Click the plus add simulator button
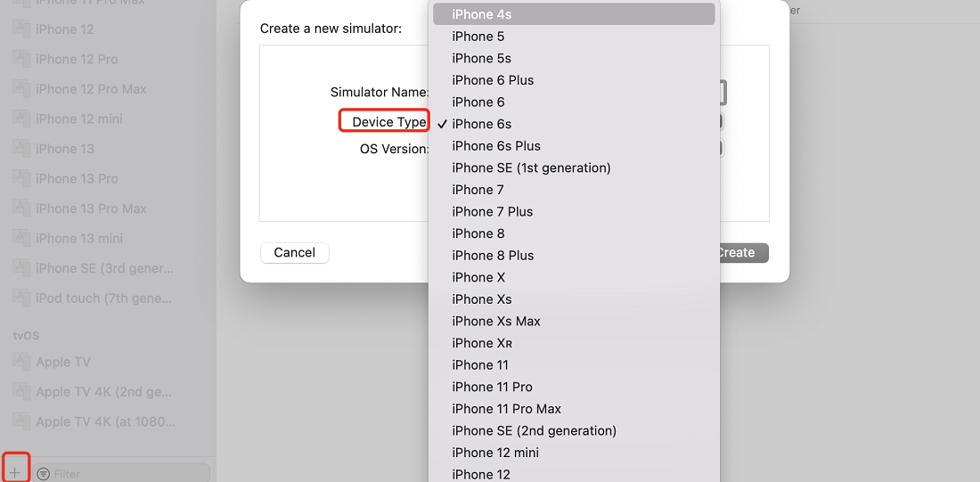This screenshot has height=482, width=980. point(15,472)
